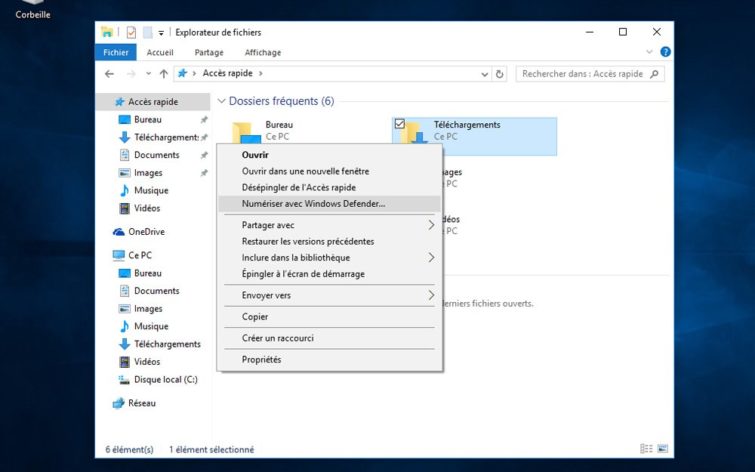Open Help with the blue question mark
The image size is (755, 472).
(x=665, y=52)
